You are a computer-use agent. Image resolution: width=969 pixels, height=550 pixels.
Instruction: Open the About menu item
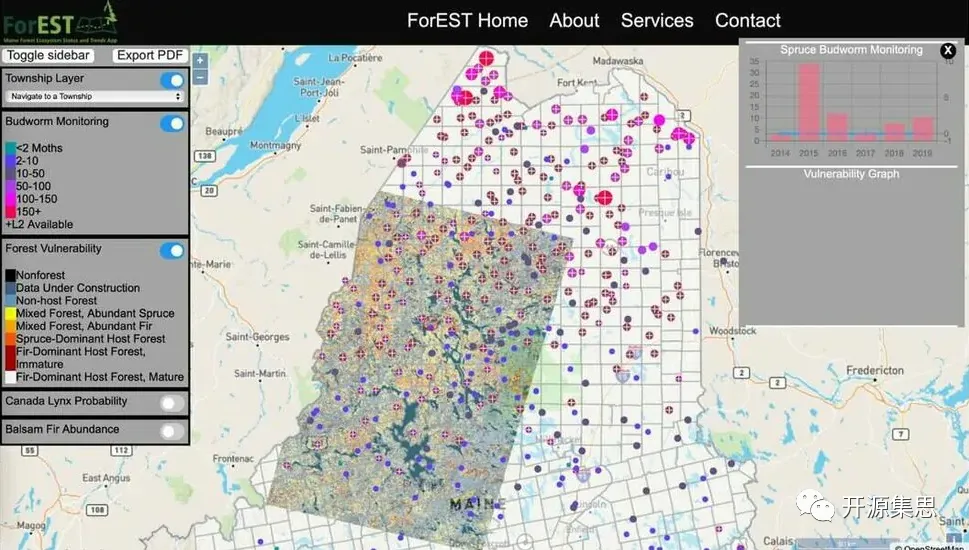pos(574,20)
